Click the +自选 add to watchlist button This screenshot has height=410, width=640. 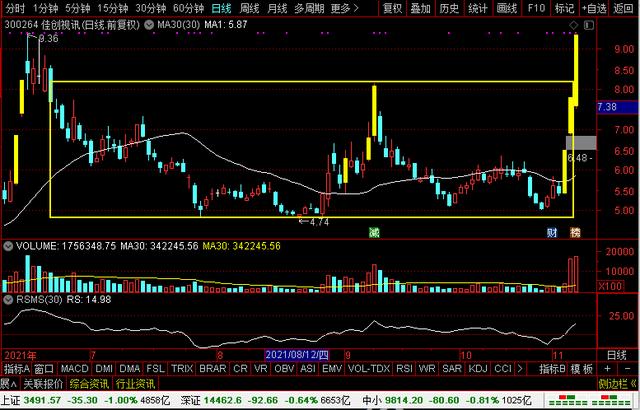tap(595, 8)
